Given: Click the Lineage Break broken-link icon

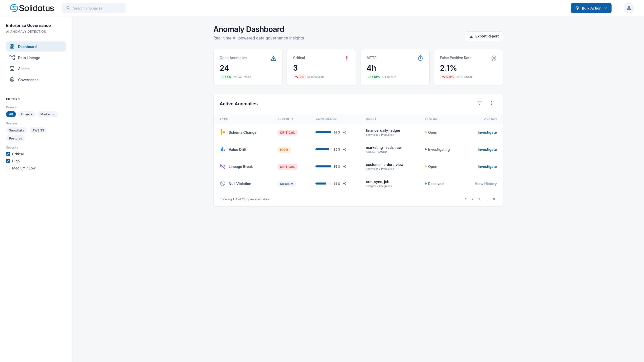Looking at the screenshot, I should 223,166.
